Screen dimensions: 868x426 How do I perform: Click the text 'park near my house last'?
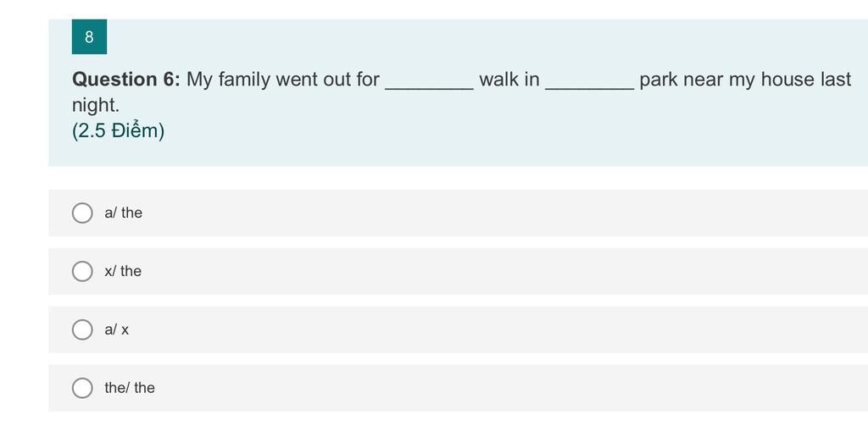tap(745, 80)
